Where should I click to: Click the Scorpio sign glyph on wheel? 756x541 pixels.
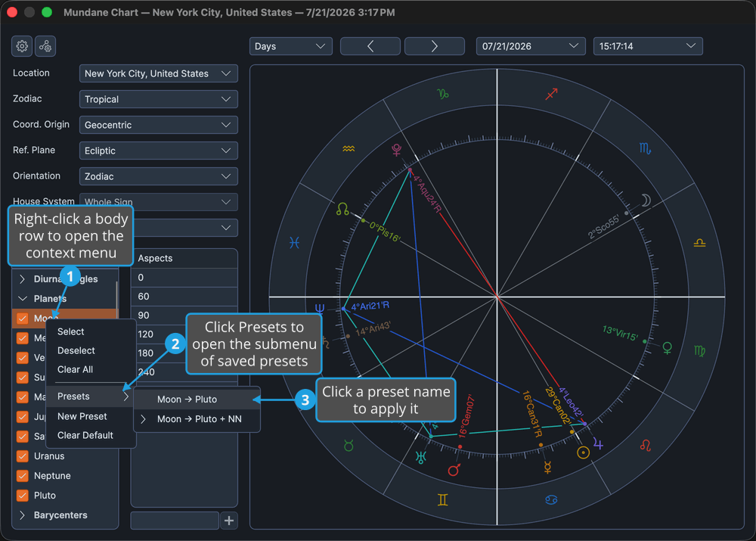(645, 148)
